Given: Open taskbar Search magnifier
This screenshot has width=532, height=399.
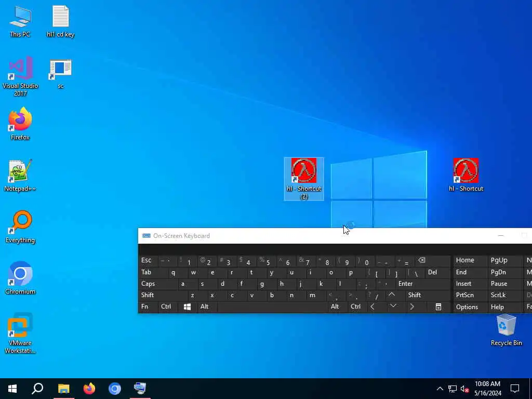Looking at the screenshot, I should (37, 389).
